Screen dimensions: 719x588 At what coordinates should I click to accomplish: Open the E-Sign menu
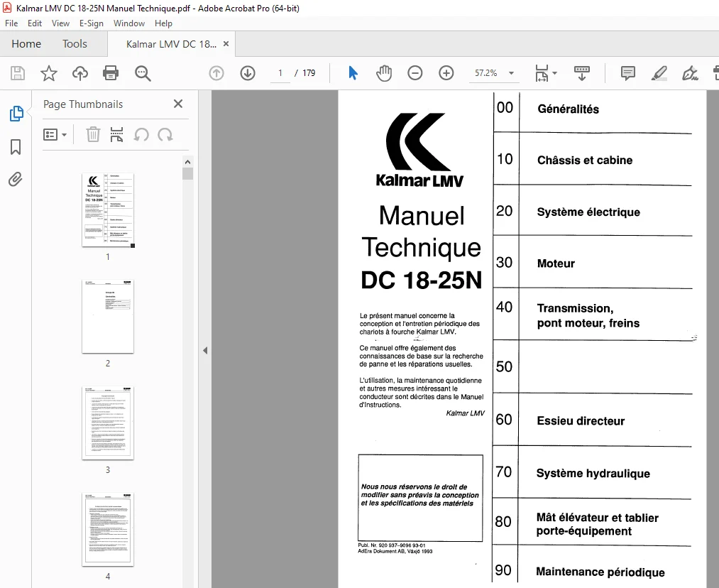pos(92,23)
